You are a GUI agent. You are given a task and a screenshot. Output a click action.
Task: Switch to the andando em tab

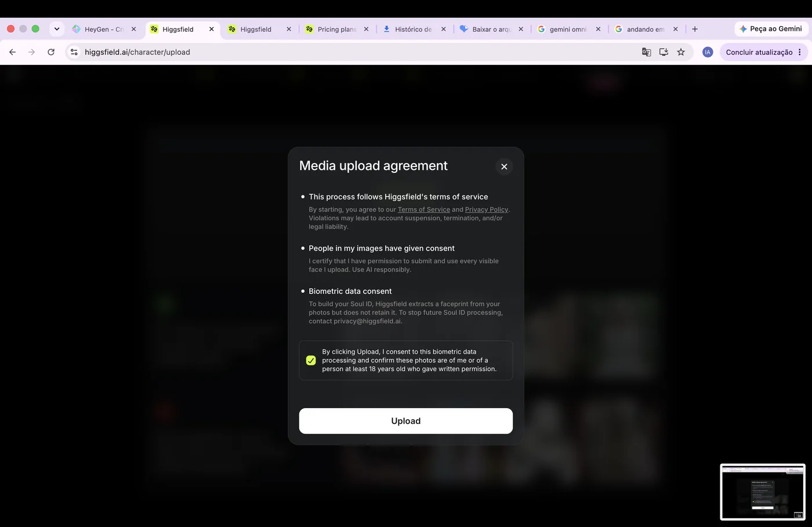pos(645,29)
